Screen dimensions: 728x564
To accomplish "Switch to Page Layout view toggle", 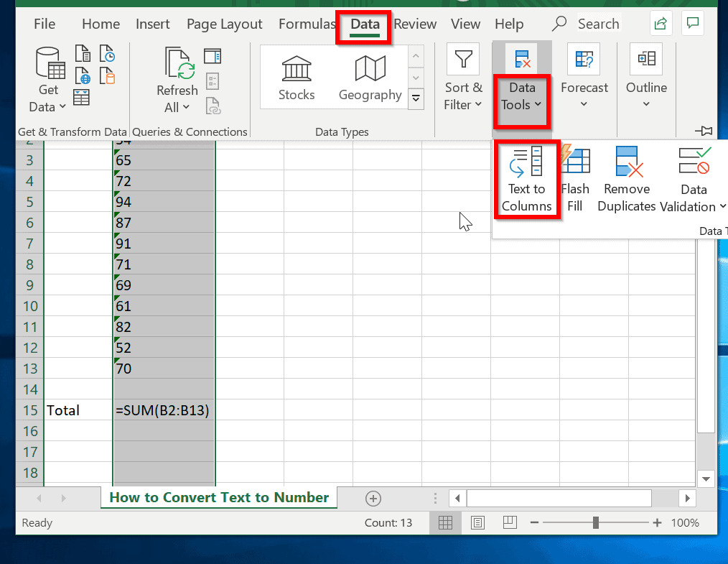I will (x=477, y=522).
